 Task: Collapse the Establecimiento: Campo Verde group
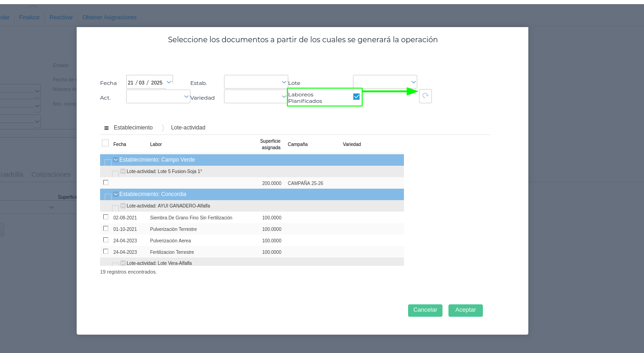point(116,160)
